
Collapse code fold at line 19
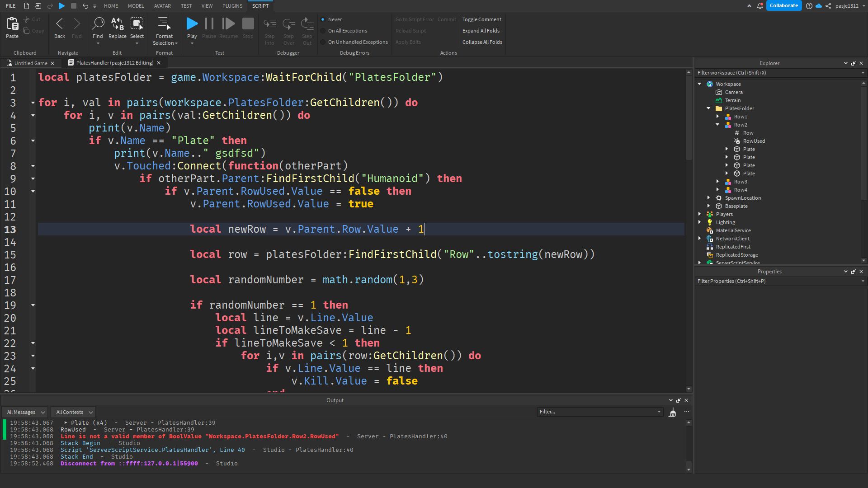pyautogui.click(x=33, y=305)
